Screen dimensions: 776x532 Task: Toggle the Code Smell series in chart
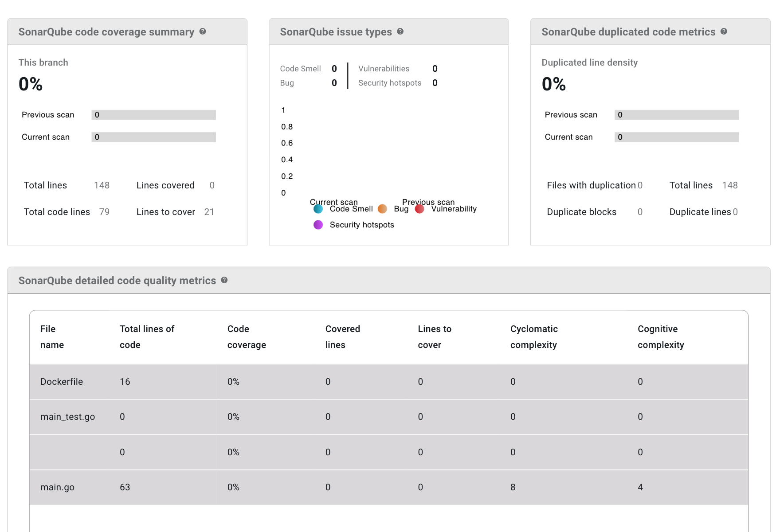(350, 209)
